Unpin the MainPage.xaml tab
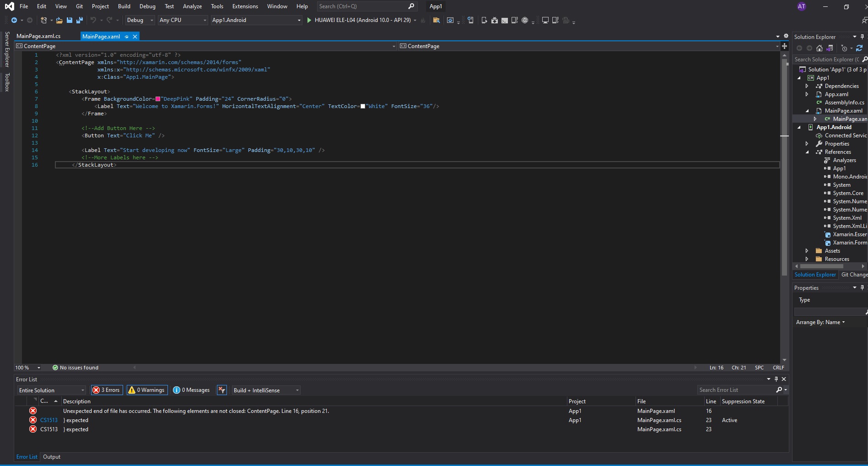This screenshot has width=868, height=466. point(127,36)
